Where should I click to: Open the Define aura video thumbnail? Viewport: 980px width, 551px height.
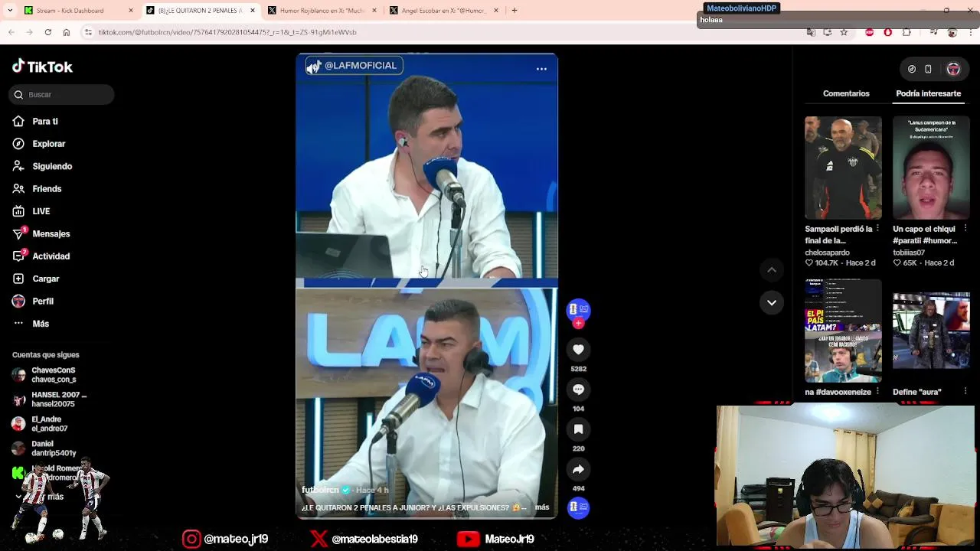point(931,331)
